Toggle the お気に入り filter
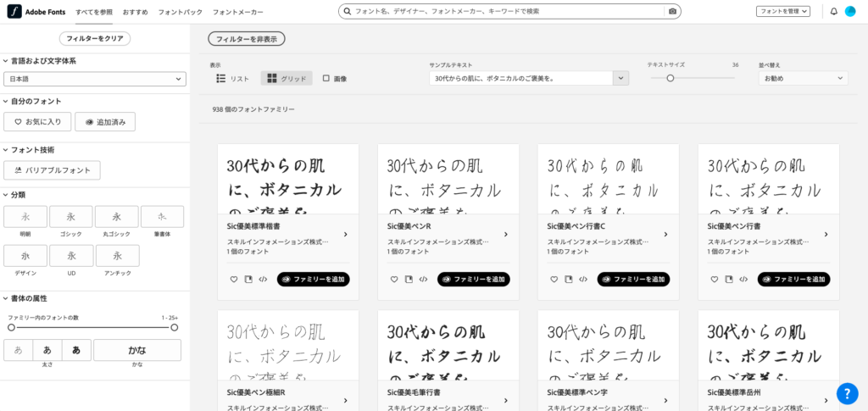868x411 pixels. [37, 122]
